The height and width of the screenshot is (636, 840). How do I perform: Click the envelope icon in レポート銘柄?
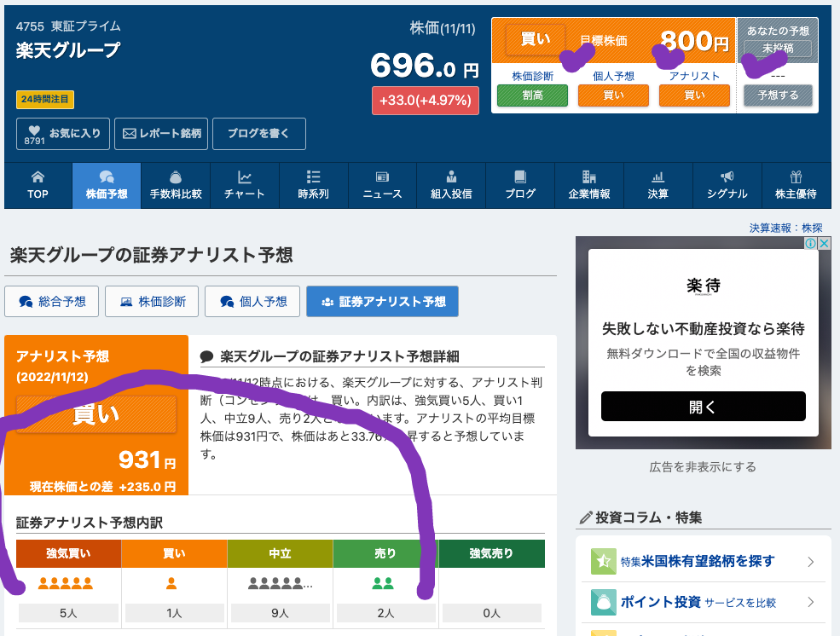129,133
